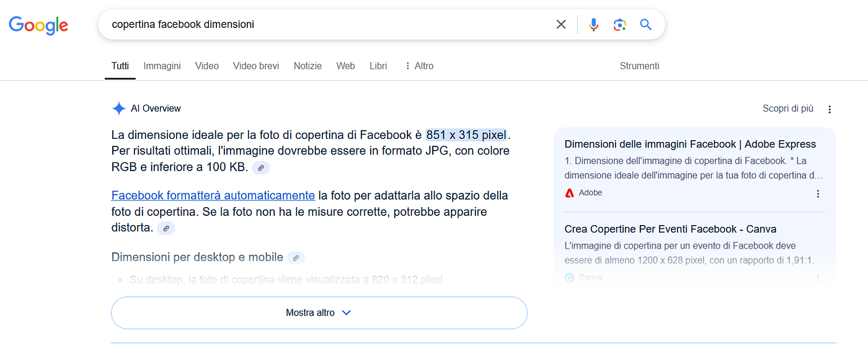
Task: Select the Tutti tab
Action: point(120,66)
